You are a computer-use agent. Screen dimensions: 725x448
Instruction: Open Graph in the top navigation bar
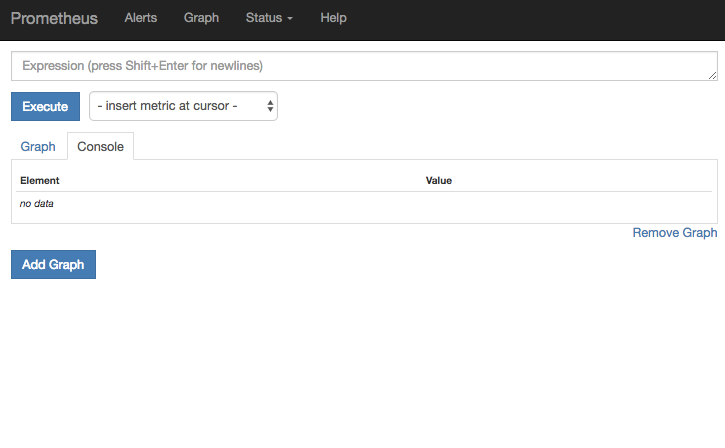pyautogui.click(x=201, y=18)
